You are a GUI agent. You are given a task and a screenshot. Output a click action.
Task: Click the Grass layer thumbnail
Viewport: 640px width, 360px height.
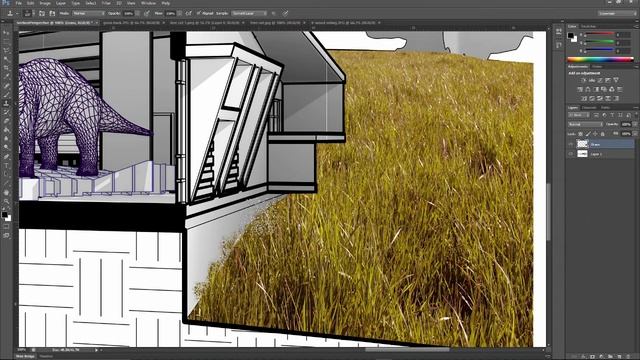click(x=582, y=144)
